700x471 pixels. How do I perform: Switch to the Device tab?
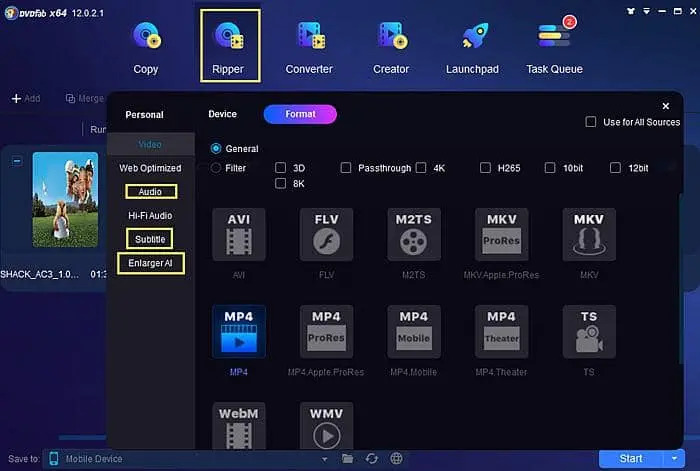click(222, 114)
